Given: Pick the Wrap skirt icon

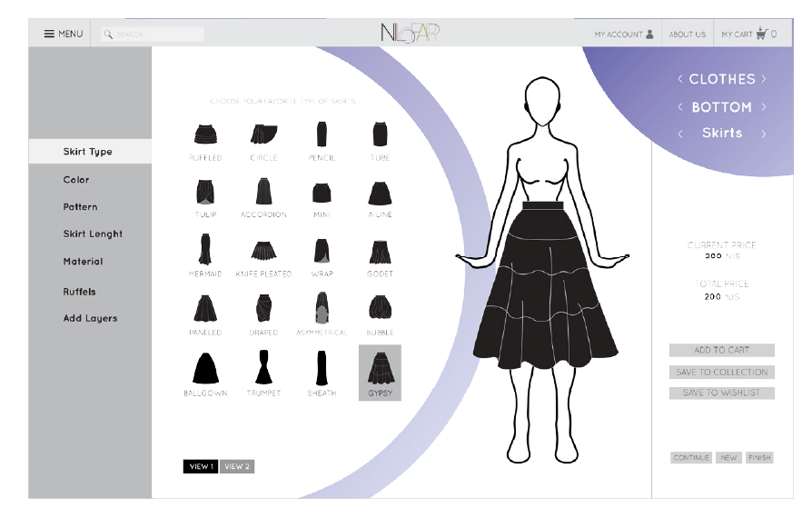Looking at the screenshot, I should [322, 251].
